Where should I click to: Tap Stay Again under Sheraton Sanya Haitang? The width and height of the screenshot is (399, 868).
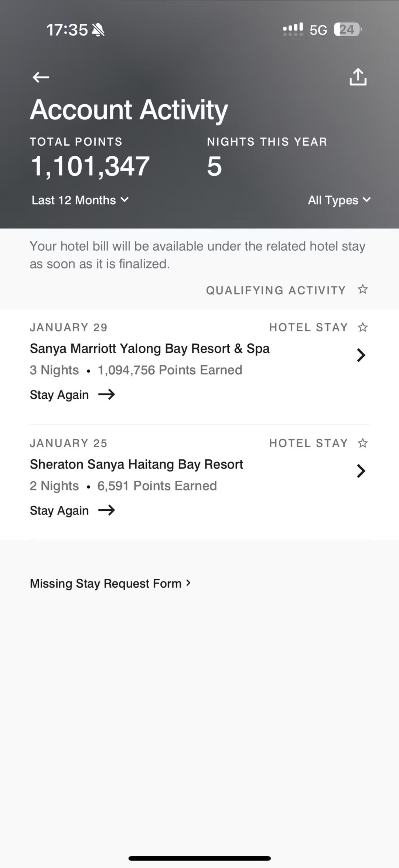59,510
